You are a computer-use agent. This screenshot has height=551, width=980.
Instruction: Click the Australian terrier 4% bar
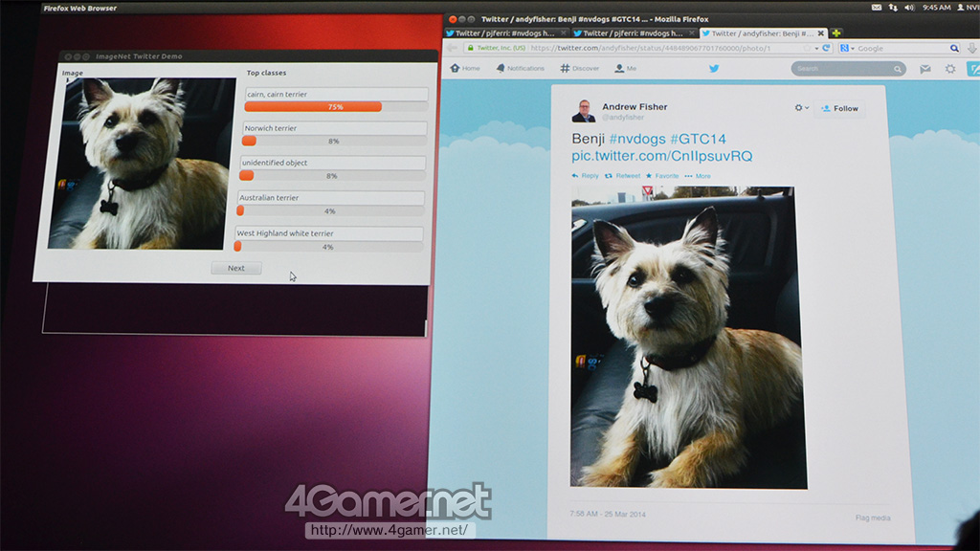(x=330, y=211)
